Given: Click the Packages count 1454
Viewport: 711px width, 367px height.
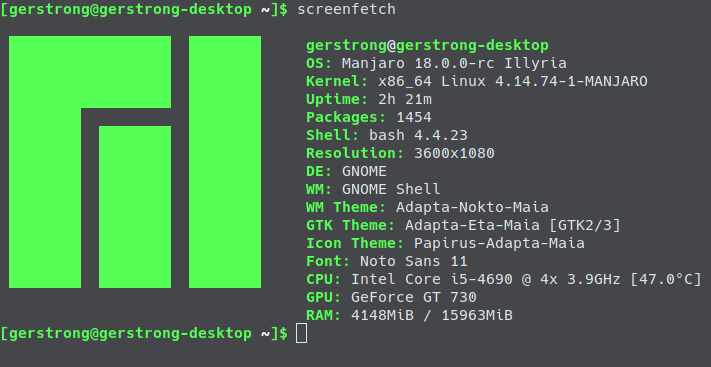Looking at the screenshot, I should point(414,117).
